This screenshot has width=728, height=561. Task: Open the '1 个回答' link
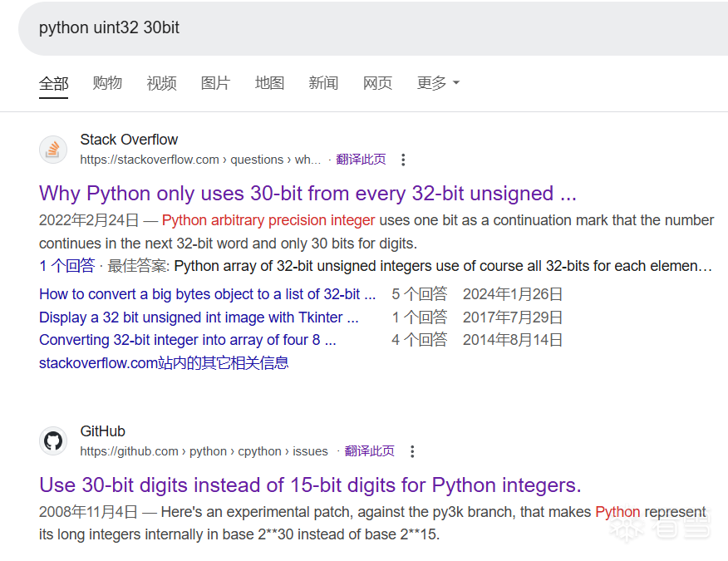pos(66,266)
